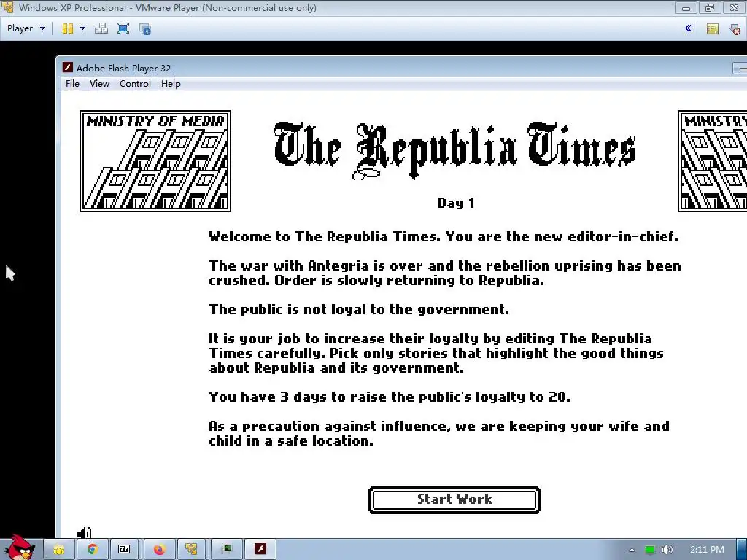Screen dimensions: 747x560
Task: Open the system monitor taskbar icon
Action: click(x=227, y=550)
